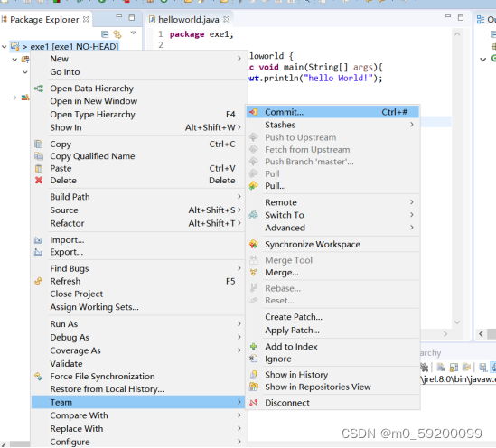Open the Team submenu
This screenshot has width=496, height=448.
point(138,403)
